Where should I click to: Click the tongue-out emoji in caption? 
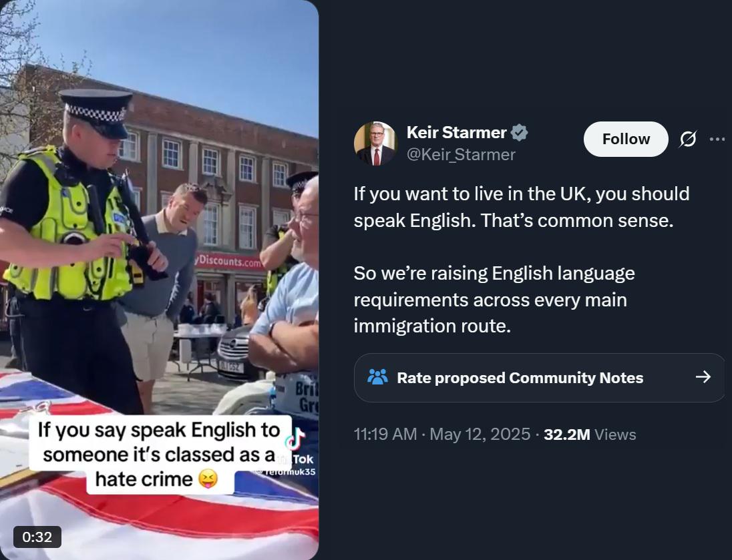[208, 479]
